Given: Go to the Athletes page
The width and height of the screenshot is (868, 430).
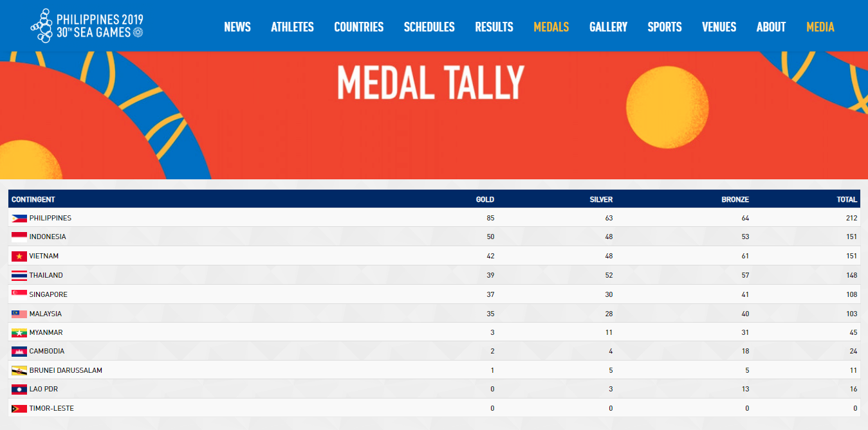Looking at the screenshot, I should pos(292,27).
